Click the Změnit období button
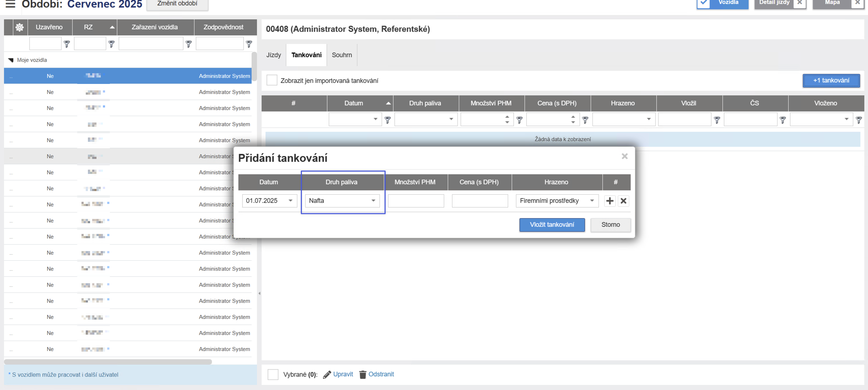 [177, 4]
